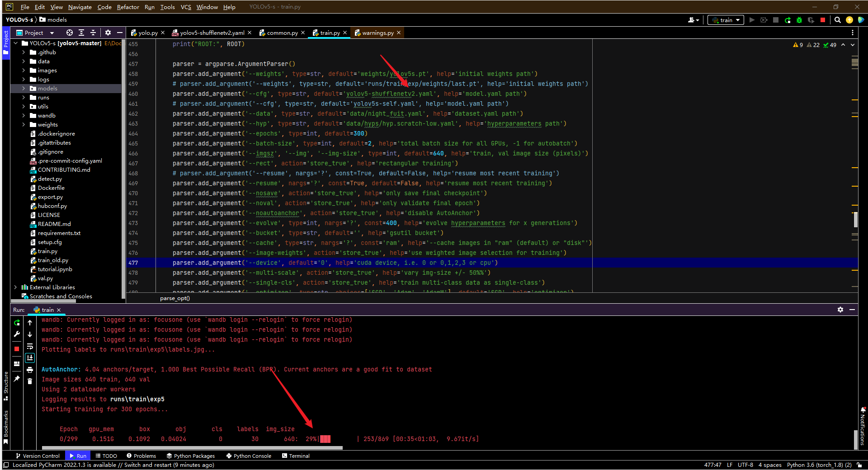The height and width of the screenshot is (470, 868).
Task: Expand all items in Project panel
Action: 81,33
